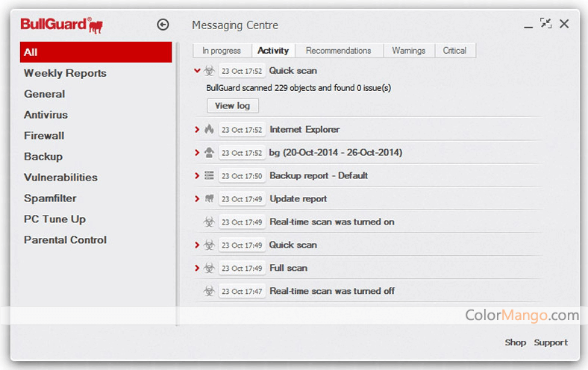Open the Critical tab

point(454,51)
